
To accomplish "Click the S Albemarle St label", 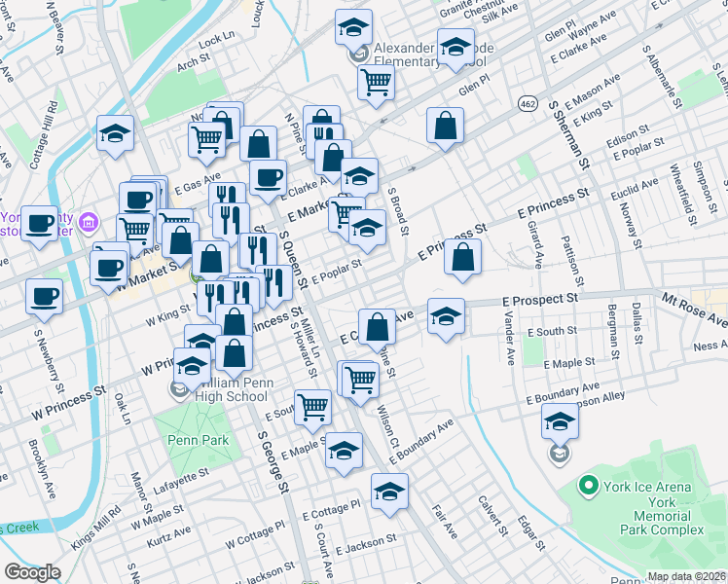I will pos(663,77).
